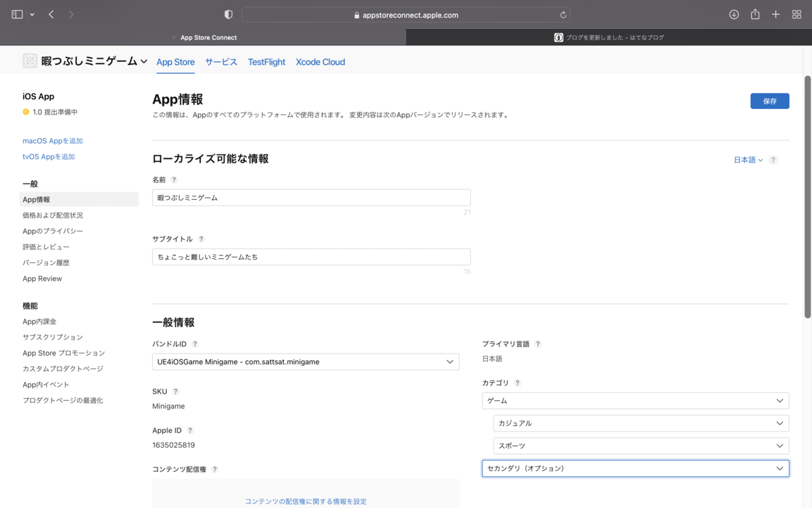Open the Xcode Cloud tab

[x=320, y=62]
